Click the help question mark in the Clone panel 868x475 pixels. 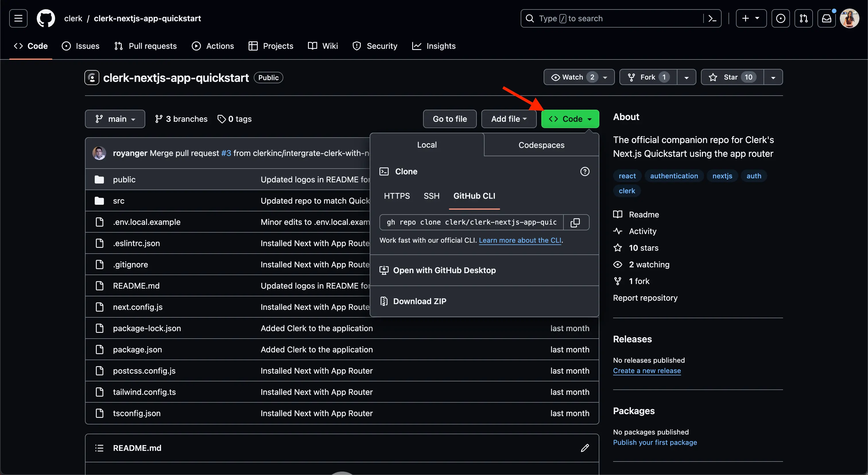[x=585, y=171]
